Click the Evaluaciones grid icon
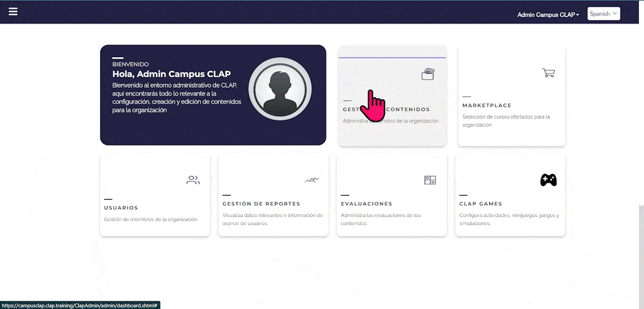This screenshot has height=309, width=644. click(x=430, y=180)
